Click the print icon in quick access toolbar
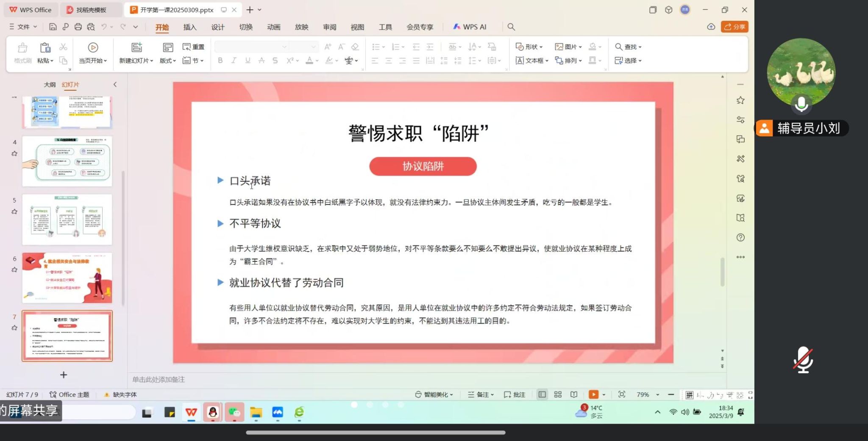 tap(78, 27)
